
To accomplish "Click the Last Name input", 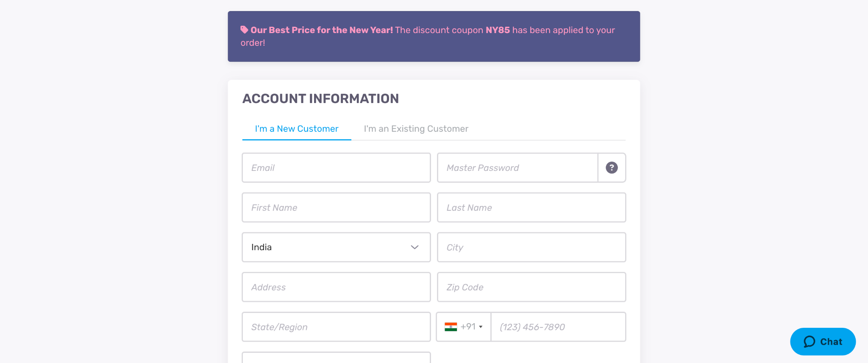I will tap(531, 207).
